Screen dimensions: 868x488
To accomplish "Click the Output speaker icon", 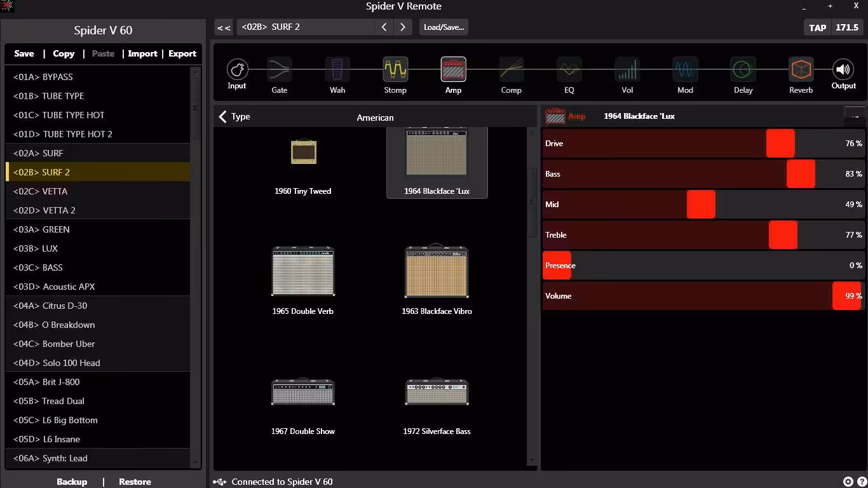I will point(843,69).
